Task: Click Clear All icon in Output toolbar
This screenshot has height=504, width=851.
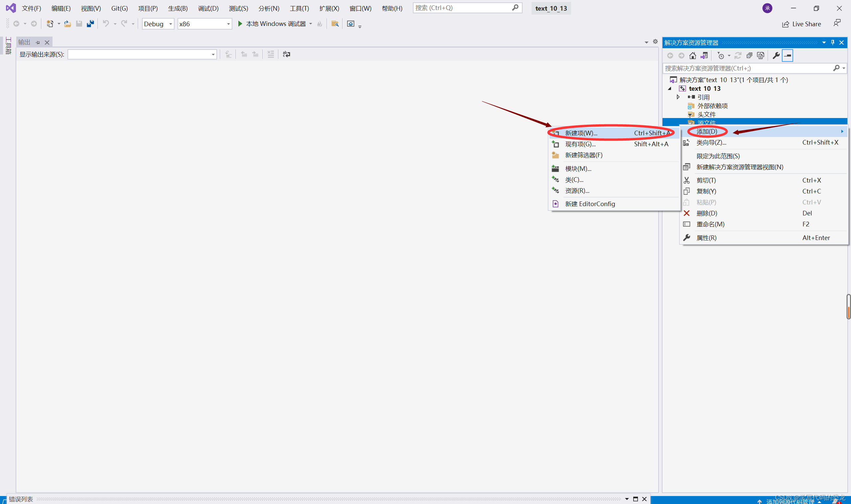Action: pyautogui.click(x=270, y=54)
